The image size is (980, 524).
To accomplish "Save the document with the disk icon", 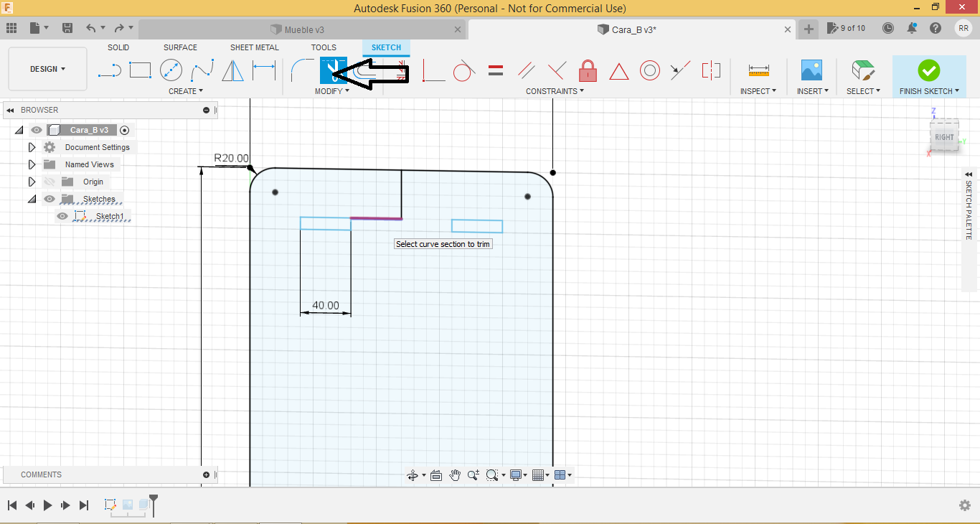I will (x=67, y=28).
